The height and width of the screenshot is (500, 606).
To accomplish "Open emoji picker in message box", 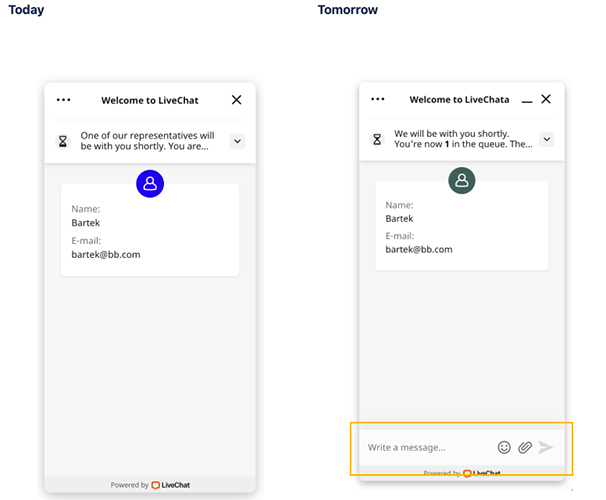I will click(504, 447).
